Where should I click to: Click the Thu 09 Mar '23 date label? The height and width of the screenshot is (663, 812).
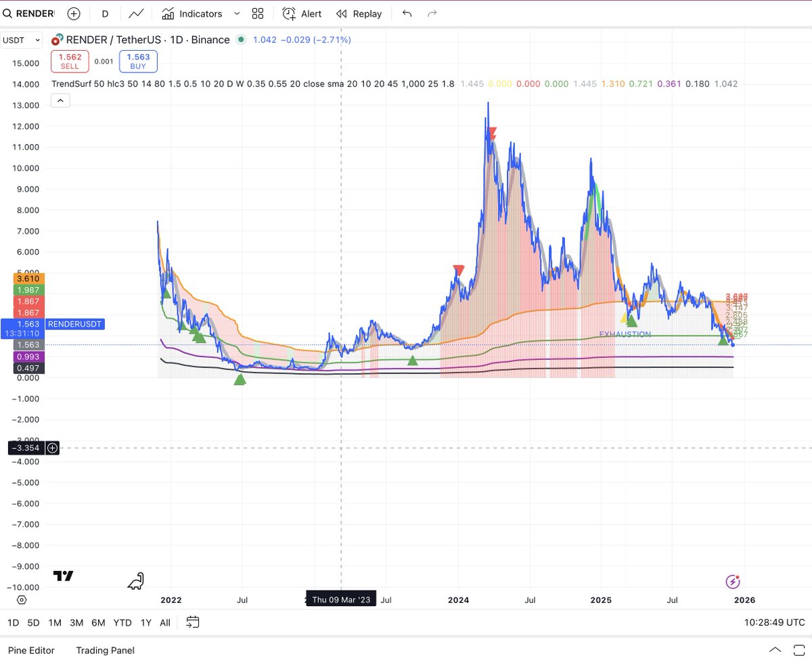point(341,599)
